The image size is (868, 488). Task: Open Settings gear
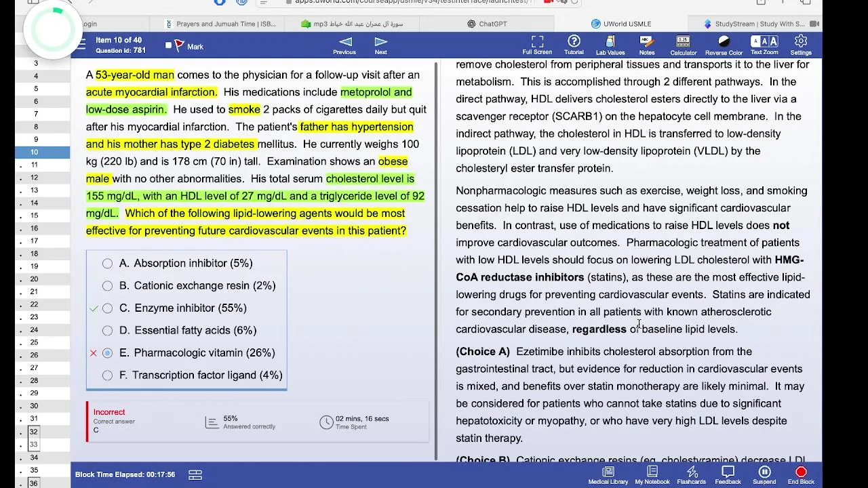pos(801,45)
